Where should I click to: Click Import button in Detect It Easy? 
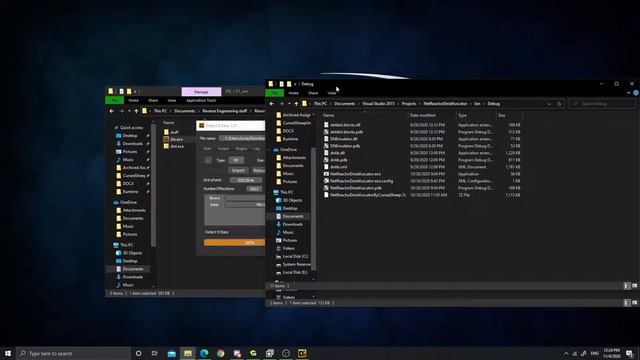238,170
